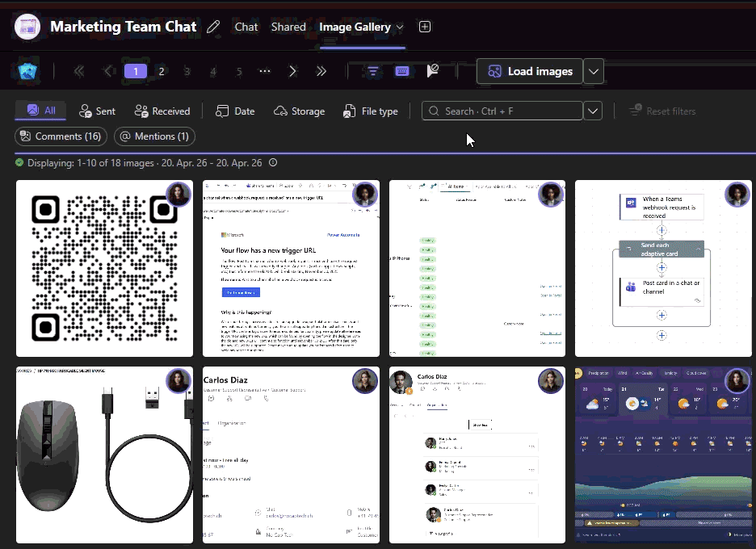Open the Carlos Diaz contact card thumbnail
Screen dimensions: 756x549
pyautogui.click(x=291, y=455)
